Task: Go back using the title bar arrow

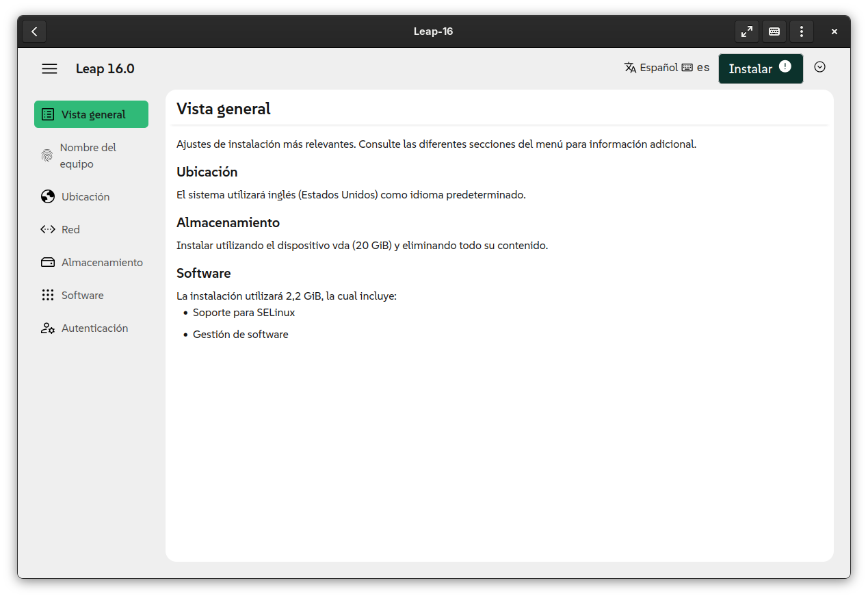Action: coord(34,31)
